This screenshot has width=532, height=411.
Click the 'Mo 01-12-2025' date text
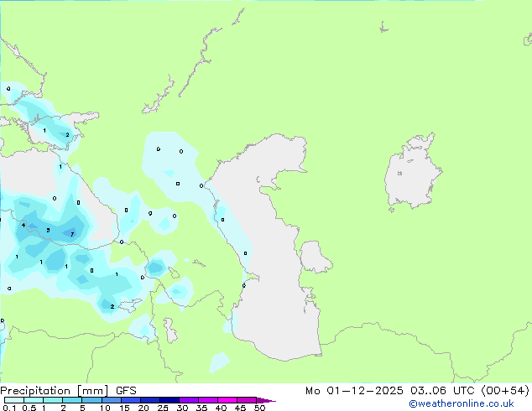[354, 391]
